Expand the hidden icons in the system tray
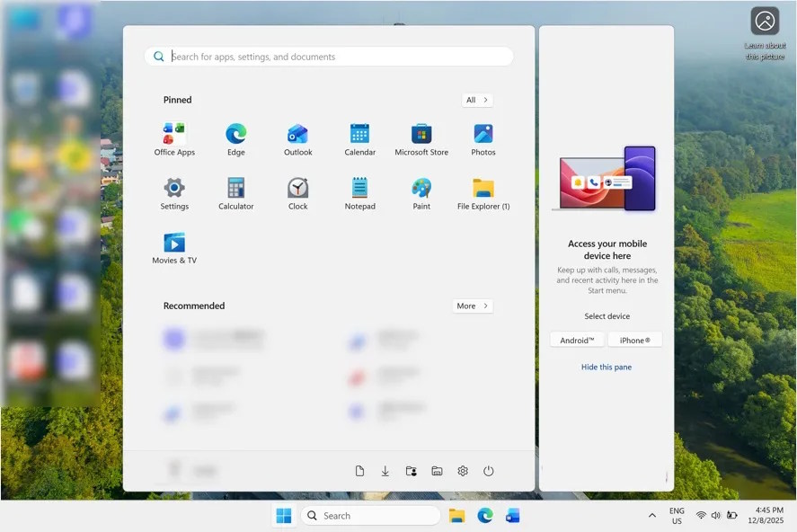The image size is (797, 532). click(x=651, y=515)
